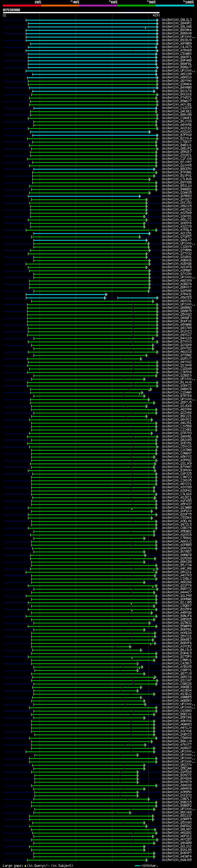Select label UniRef100_C3K558
197x868 pixels.
tap(177, 372)
